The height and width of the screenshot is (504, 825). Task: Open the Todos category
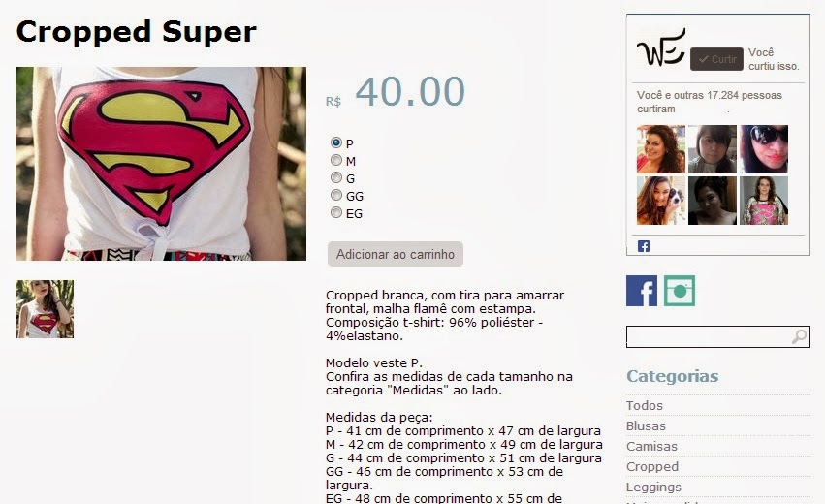click(644, 405)
